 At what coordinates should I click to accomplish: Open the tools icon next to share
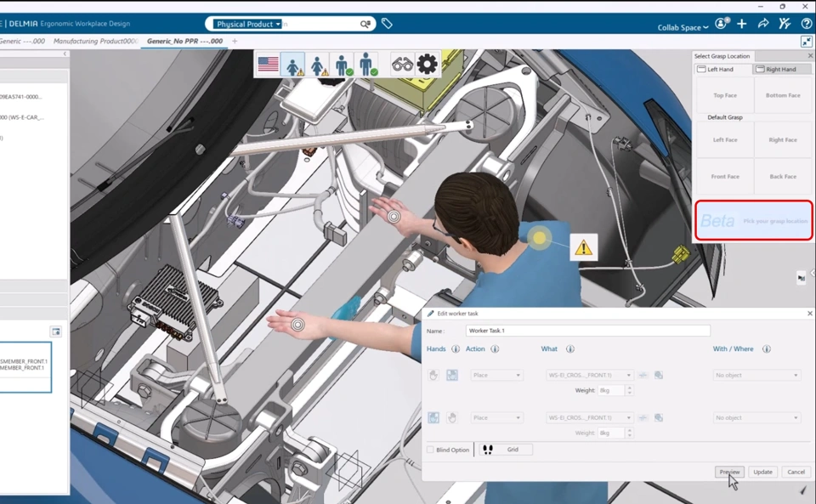tap(785, 24)
